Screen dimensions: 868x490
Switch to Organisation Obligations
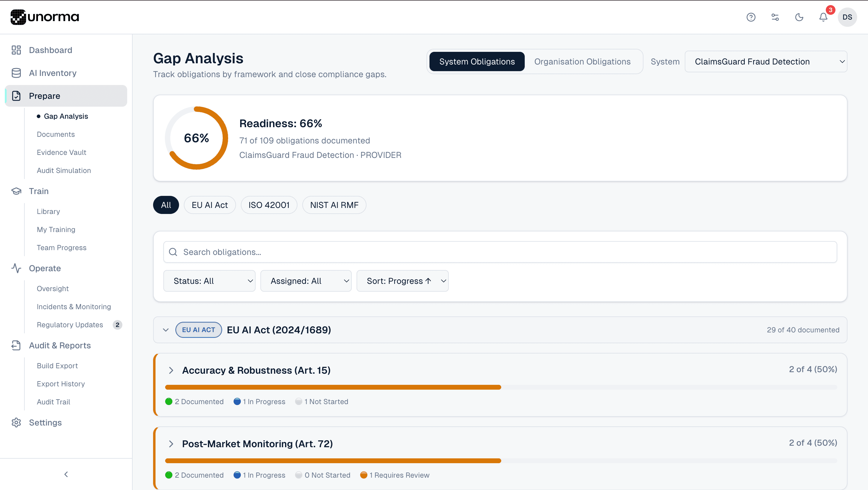582,62
